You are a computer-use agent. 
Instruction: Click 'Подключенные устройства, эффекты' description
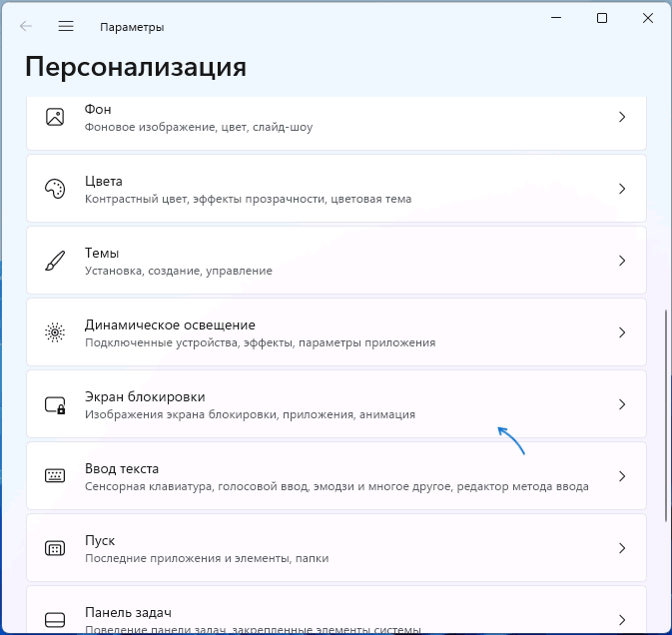click(x=261, y=342)
